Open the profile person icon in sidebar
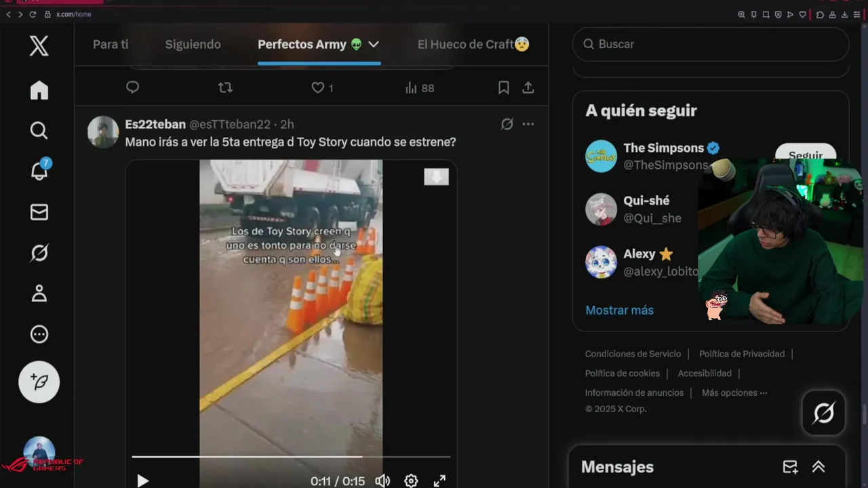 click(39, 293)
